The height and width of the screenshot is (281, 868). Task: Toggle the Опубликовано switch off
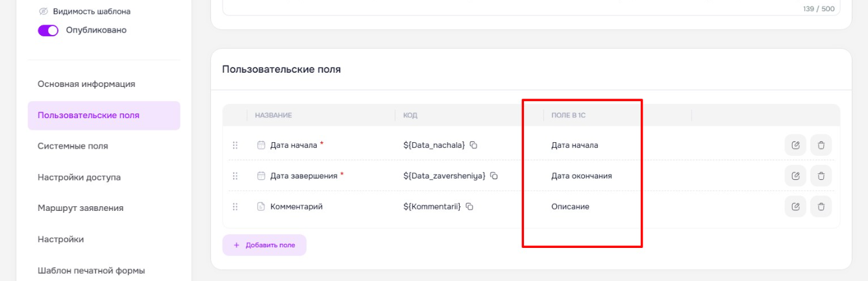click(x=48, y=31)
